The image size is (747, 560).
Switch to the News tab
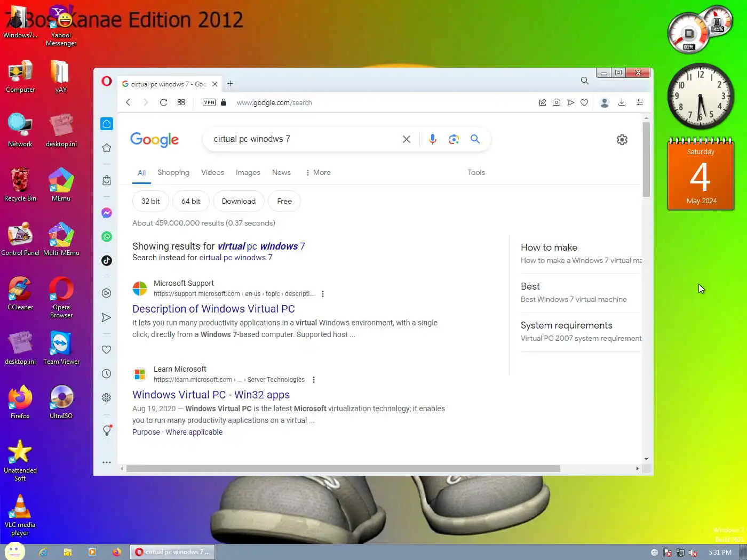pos(281,172)
